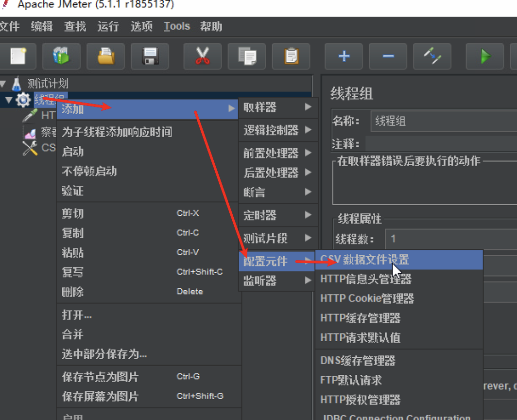This screenshot has width=517, height=420.
Task: Click the Toggle toolbar icon
Action: point(432,56)
